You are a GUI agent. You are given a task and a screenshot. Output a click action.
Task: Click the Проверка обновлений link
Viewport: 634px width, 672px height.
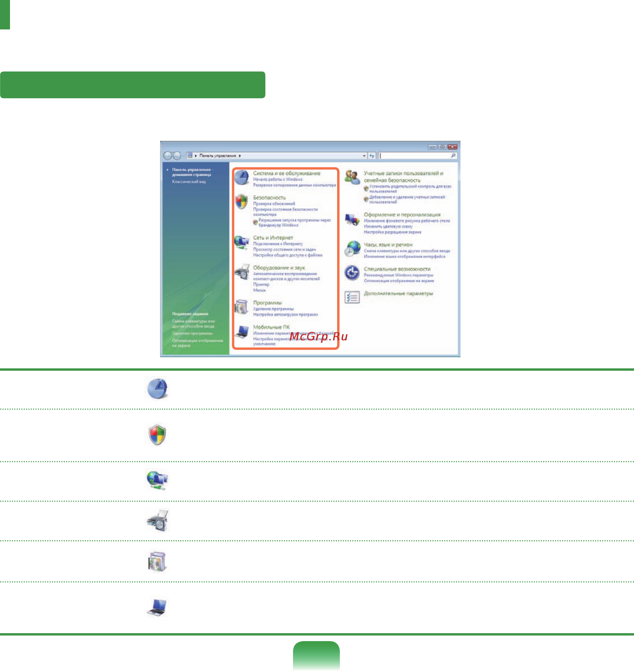coord(274,204)
